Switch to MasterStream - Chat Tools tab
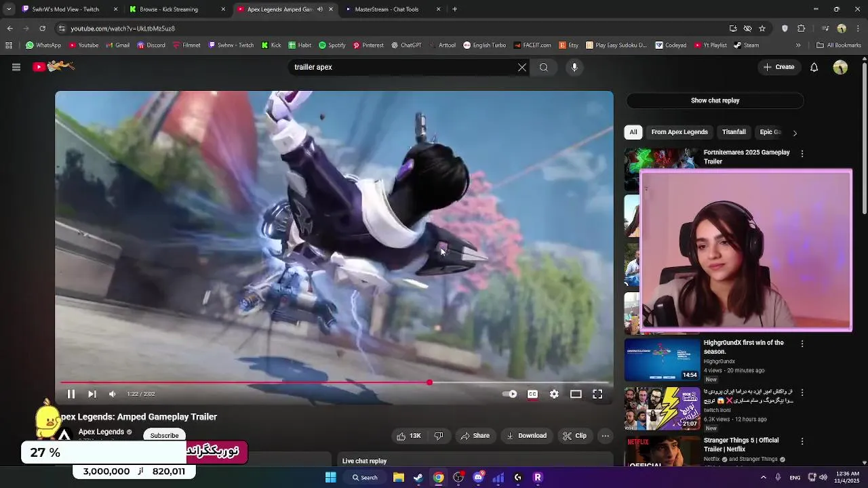The height and width of the screenshot is (488, 868). [x=391, y=9]
